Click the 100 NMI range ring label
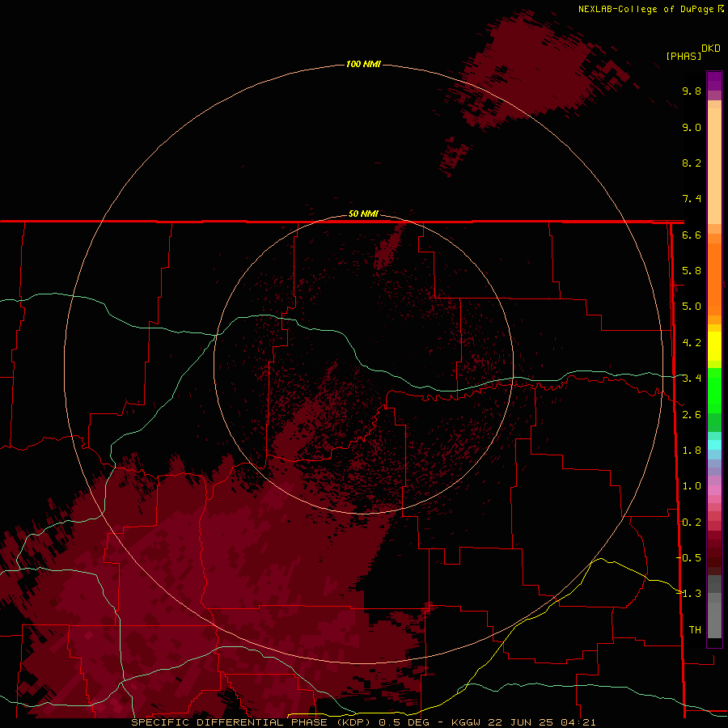Viewport: 728px width, 728px height. click(x=363, y=64)
